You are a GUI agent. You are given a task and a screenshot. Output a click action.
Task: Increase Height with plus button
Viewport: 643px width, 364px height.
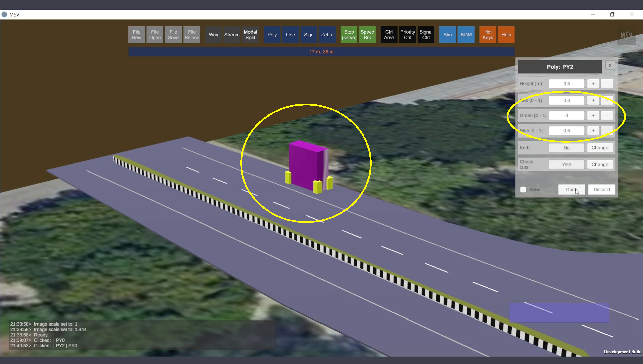click(x=593, y=84)
